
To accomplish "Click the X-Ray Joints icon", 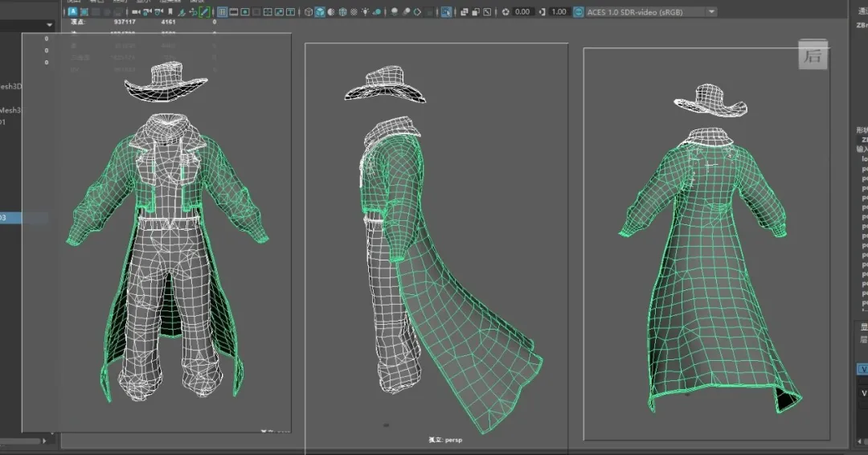I will pos(487,11).
